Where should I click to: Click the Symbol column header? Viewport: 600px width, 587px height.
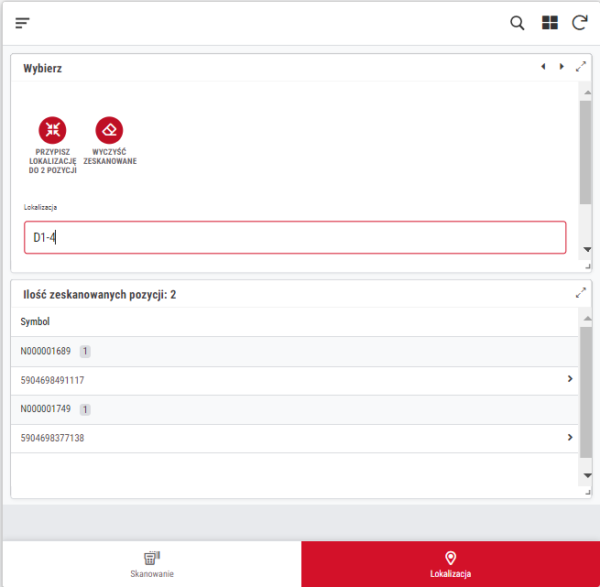(x=35, y=322)
